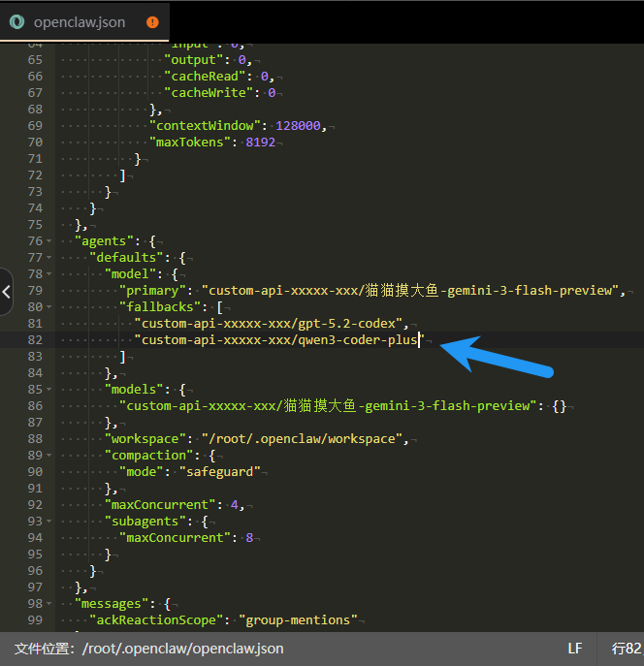Click the orange unsaved-changes icon on the tab
Image resolution: width=644 pixels, height=666 pixels.
click(x=152, y=21)
